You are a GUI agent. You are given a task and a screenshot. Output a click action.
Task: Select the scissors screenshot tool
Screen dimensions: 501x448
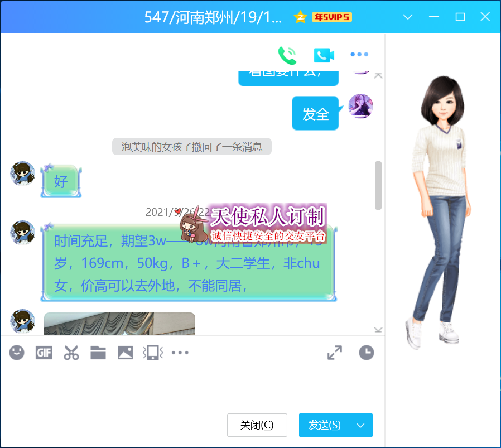pos(71,353)
